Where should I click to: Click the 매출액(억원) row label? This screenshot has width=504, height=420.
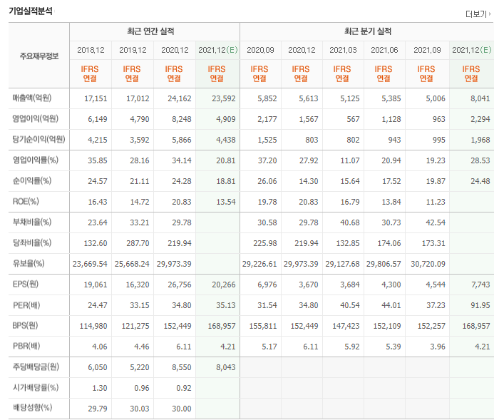point(32,98)
